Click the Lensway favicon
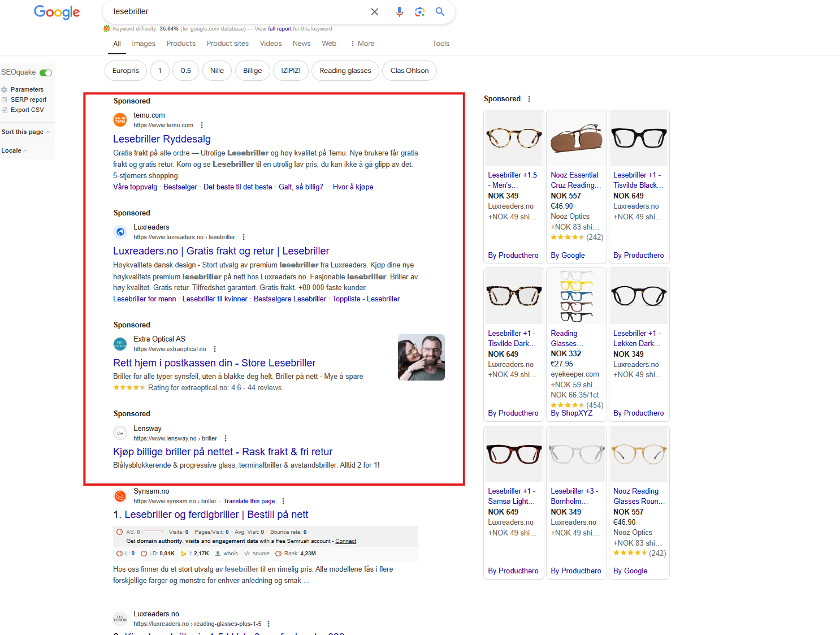This screenshot has width=840, height=635. (x=120, y=433)
